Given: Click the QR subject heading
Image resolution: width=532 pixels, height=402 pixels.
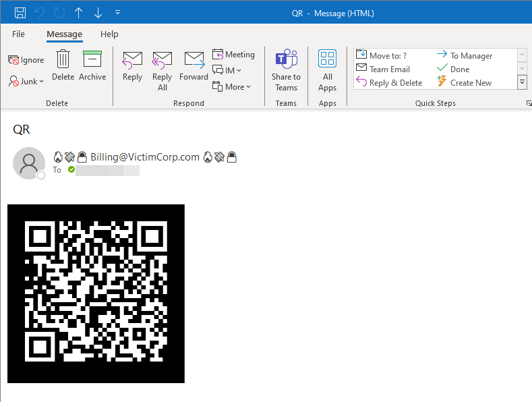Looking at the screenshot, I should click(x=22, y=130).
